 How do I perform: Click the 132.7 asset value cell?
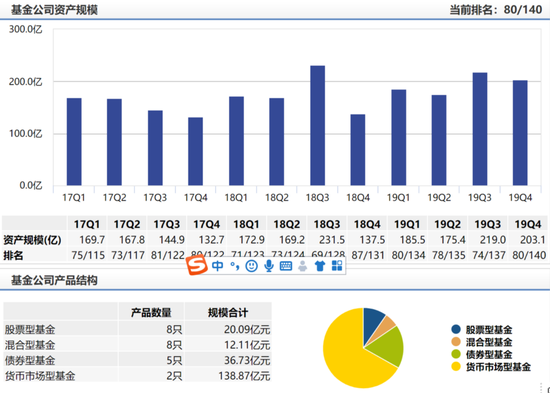pos(211,240)
